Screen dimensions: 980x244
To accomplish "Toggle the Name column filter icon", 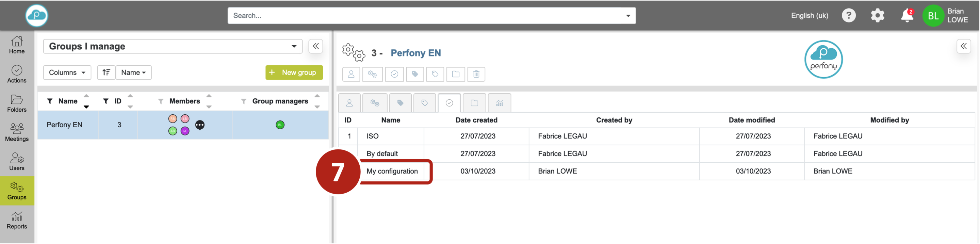I will pos(49,101).
